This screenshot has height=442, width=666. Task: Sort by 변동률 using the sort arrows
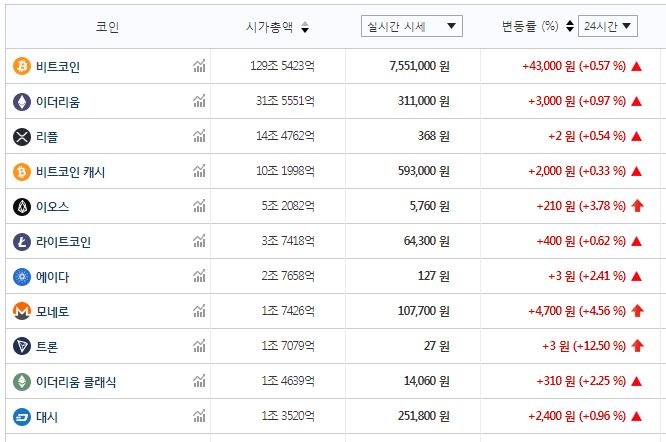[x=569, y=27]
